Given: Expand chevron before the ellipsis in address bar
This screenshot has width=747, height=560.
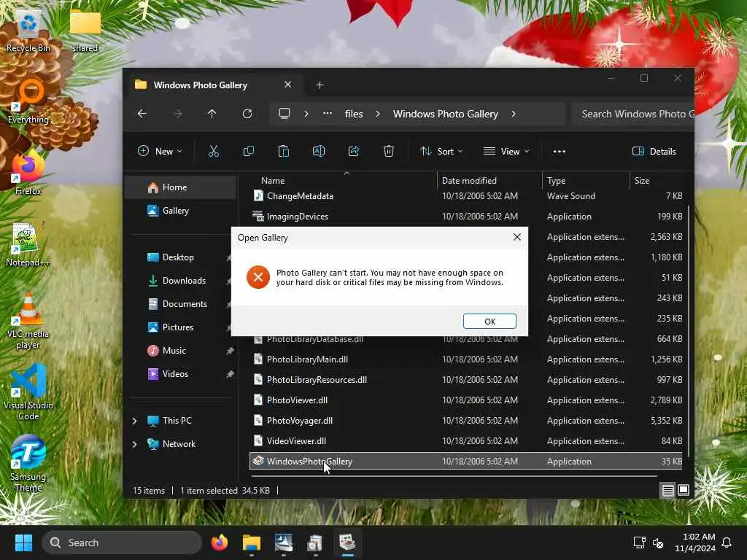Looking at the screenshot, I should (306, 114).
